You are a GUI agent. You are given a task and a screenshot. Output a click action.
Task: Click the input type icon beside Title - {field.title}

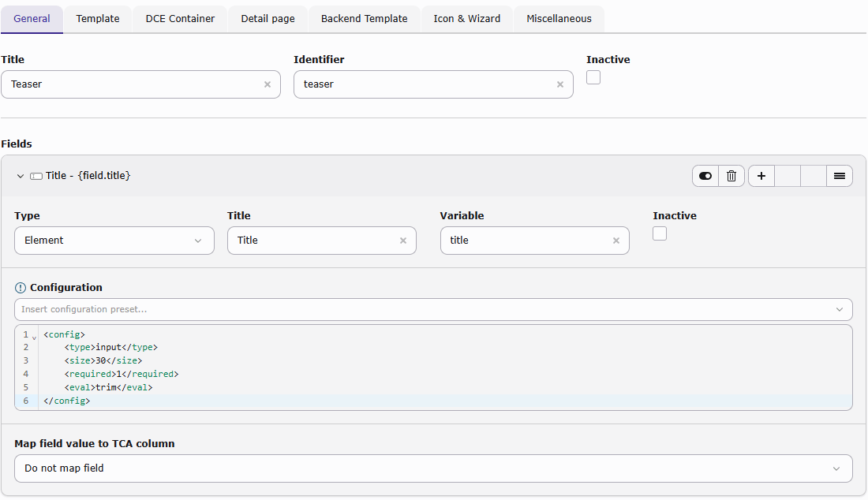pos(36,176)
